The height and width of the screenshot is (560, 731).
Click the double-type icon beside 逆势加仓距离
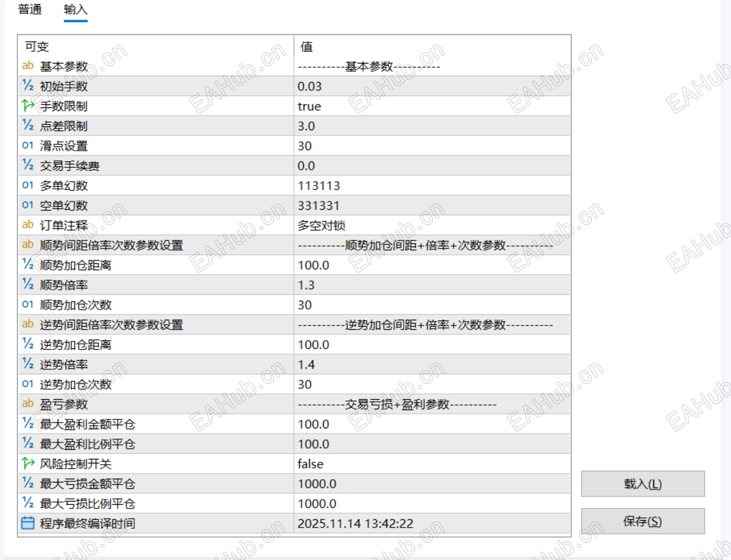(28, 344)
